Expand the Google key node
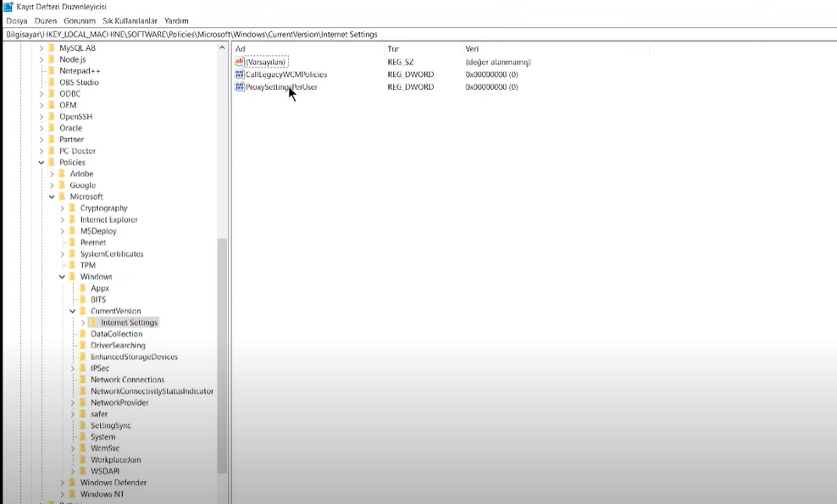This screenshot has width=837, height=504. coord(52,186)
